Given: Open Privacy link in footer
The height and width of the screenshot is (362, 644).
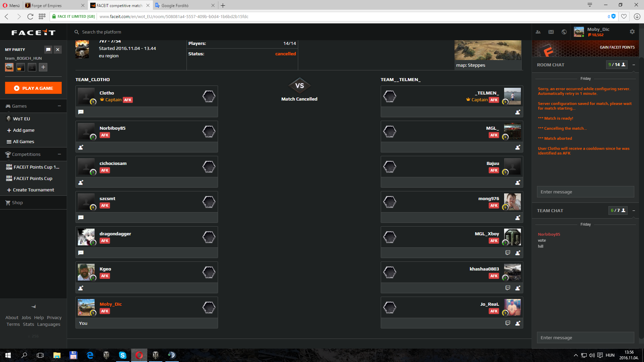Looking at the screenshot, I should (x=54, y=317).
